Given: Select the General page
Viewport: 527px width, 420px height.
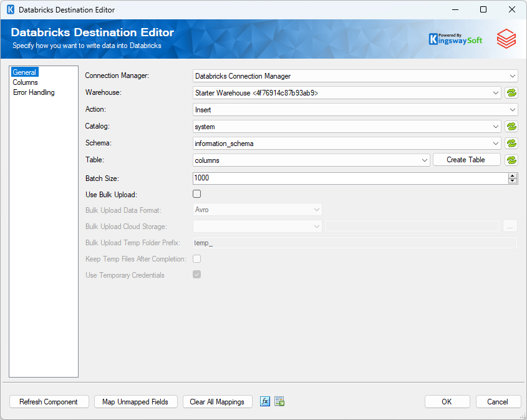Looking at the screenshot, I should pyautogui.click(x=24, y=72).
